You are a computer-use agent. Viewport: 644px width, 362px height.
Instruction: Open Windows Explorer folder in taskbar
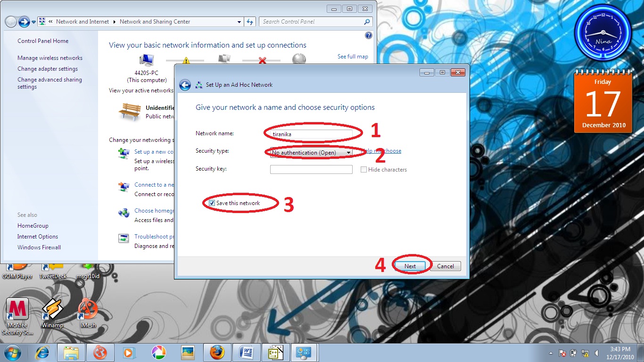point(71,353)
